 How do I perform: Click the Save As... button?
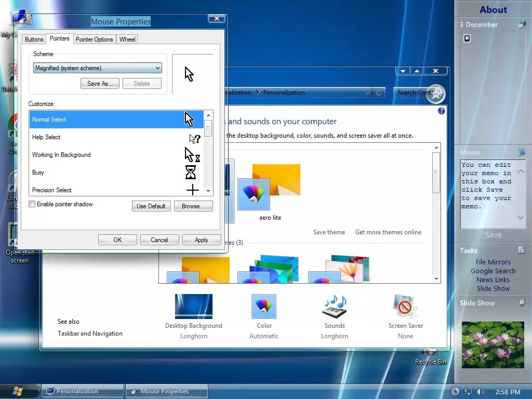[x=100, y=84]
